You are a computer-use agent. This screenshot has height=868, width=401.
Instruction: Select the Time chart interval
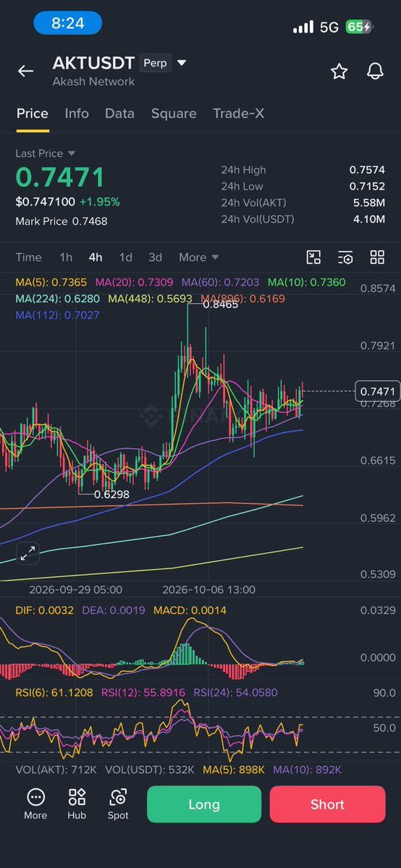pyautogui.click(x=28, y=258)
